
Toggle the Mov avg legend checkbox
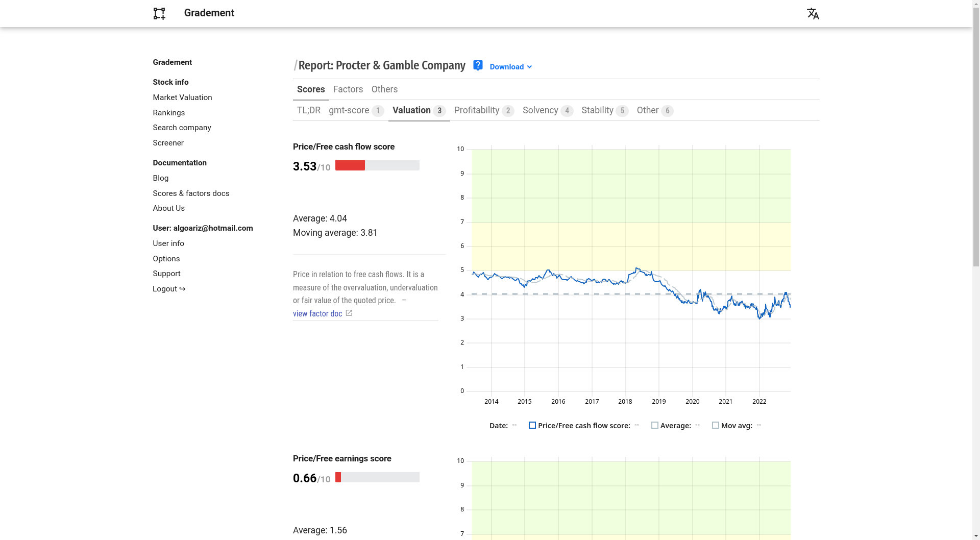click(716, 425)
